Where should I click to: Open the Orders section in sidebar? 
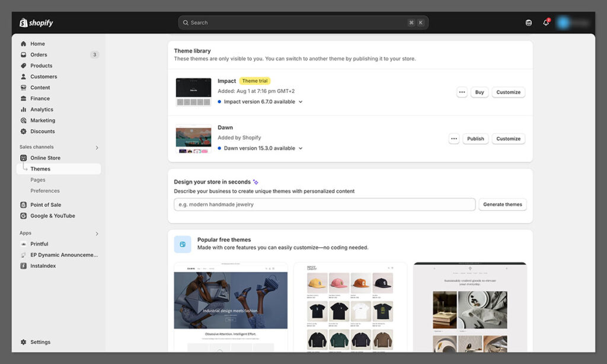point(39,55)
